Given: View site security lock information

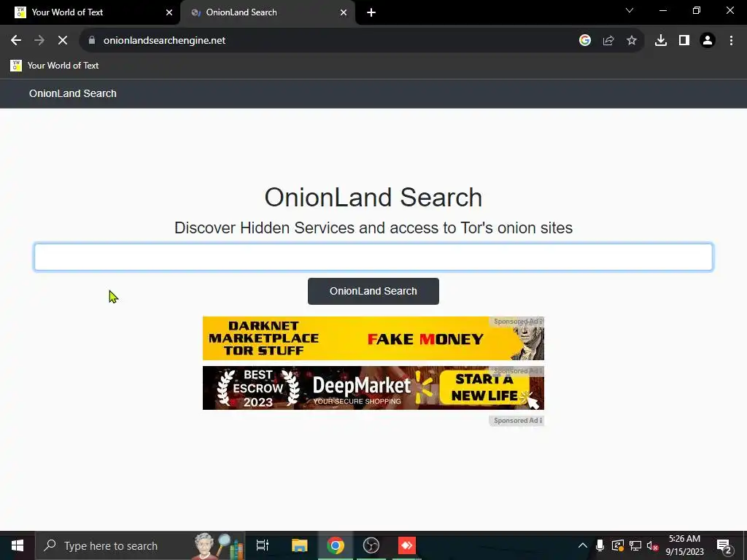Looking at the screenshot, I should click(x=92, y=41).
